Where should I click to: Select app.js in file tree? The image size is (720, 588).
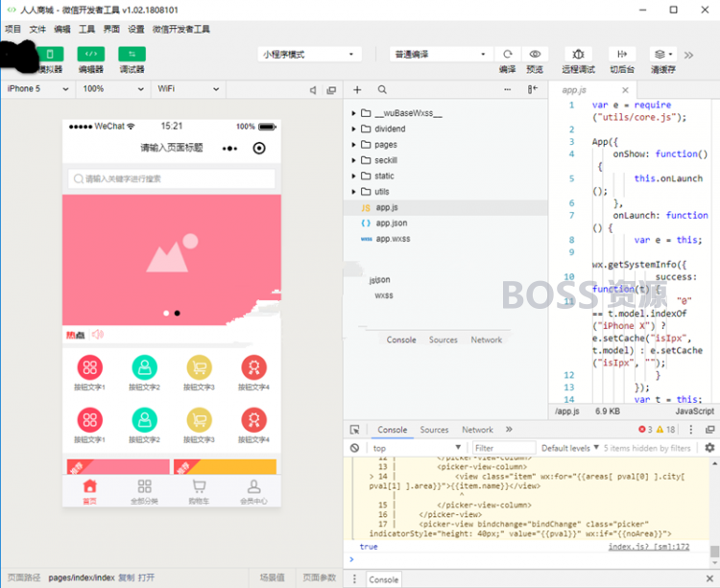[x=445, y=207]
